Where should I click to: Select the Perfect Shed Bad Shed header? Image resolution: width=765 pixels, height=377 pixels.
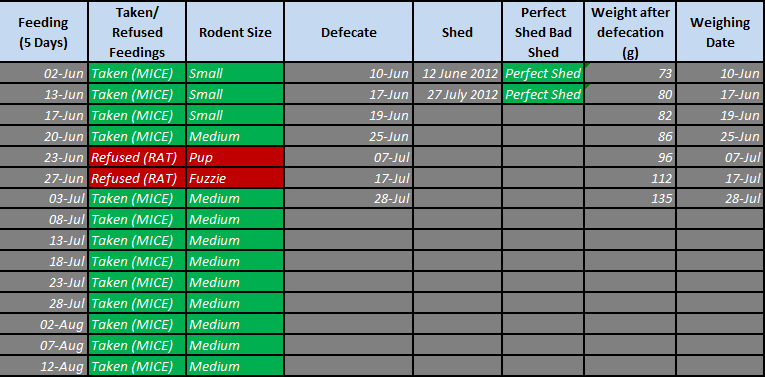click(543, 32)
